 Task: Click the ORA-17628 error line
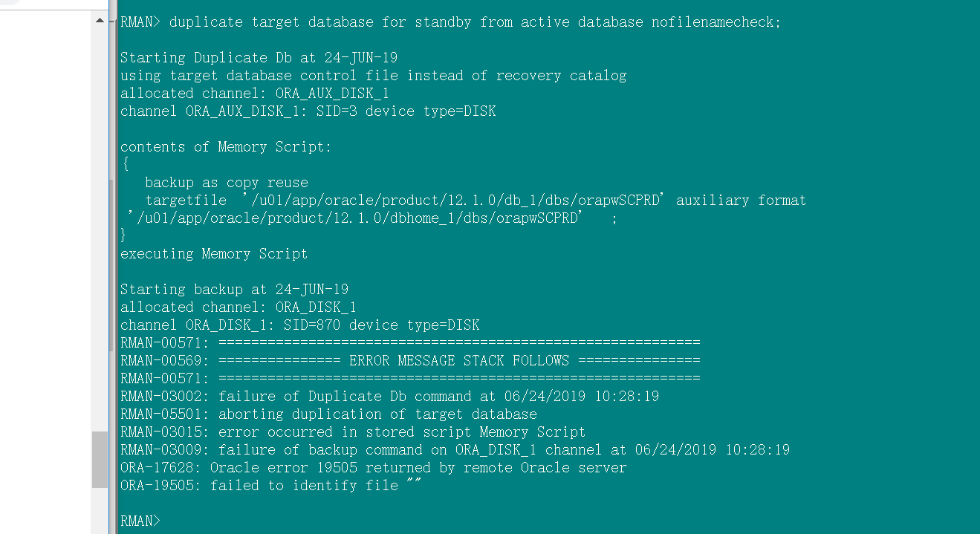coord(373,468)
